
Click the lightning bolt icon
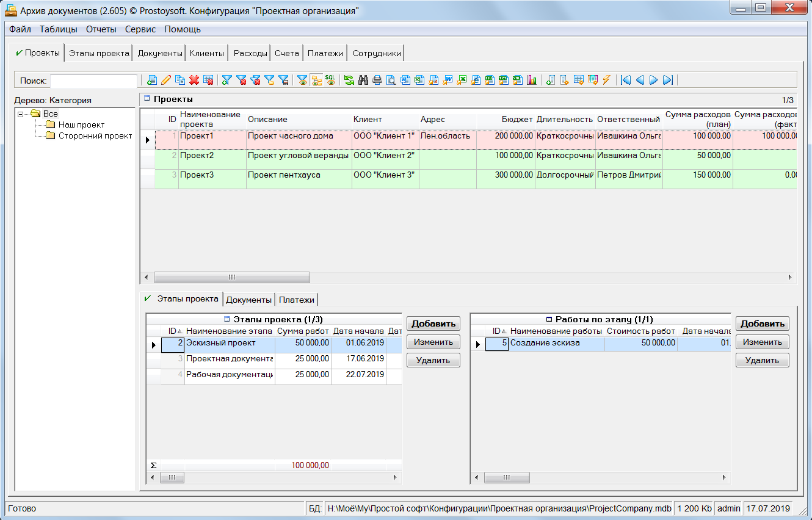point(606,80)
